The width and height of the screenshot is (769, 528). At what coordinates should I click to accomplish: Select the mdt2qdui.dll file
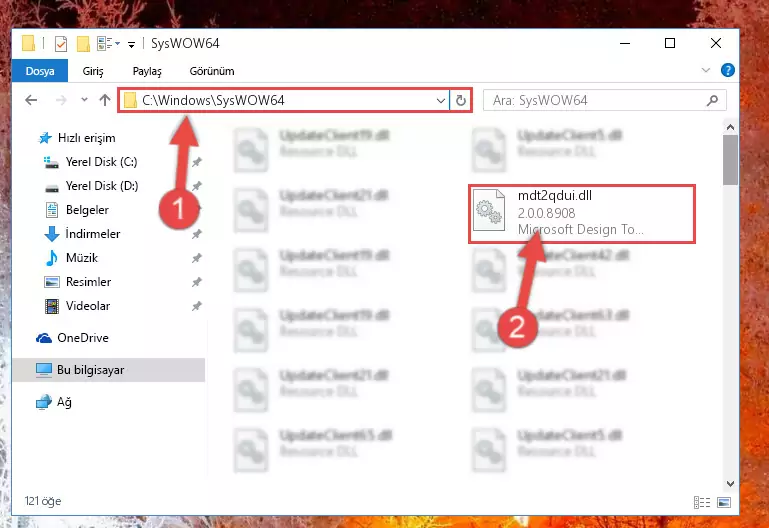pyautogui.click(x=582, y=213)
